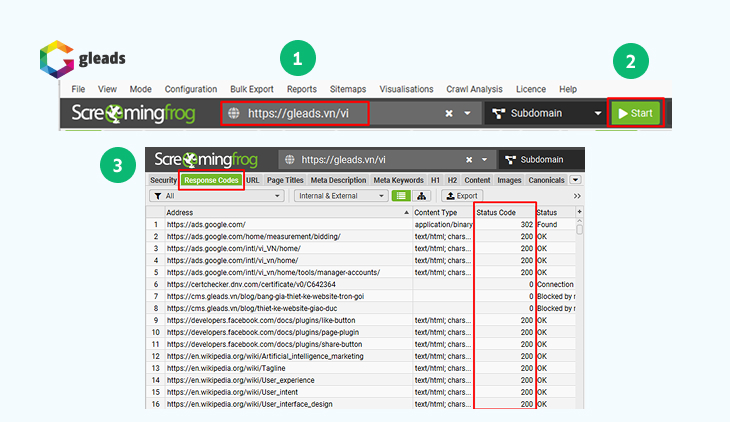
Task: Click Subdomain selector above the Canonicals tab
Action: (541, 160)
